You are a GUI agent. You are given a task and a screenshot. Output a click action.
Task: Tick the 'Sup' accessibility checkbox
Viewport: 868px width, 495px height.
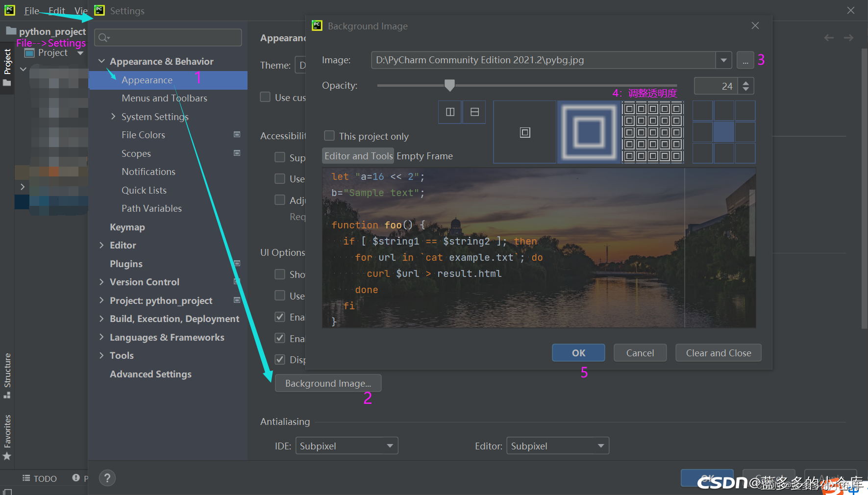point(280,157)
